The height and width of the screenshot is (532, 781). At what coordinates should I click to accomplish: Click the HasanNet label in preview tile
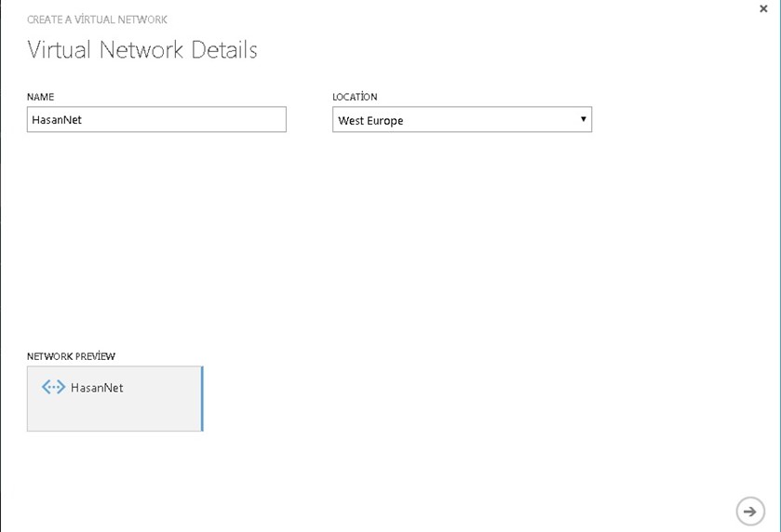pyautogui.click(x=97, y=388)
